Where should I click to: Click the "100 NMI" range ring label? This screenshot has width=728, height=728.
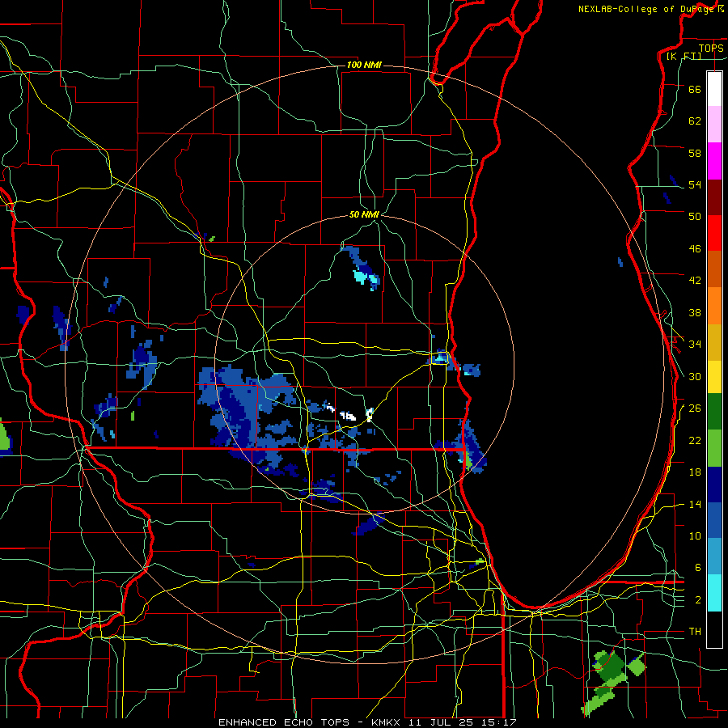365,65
